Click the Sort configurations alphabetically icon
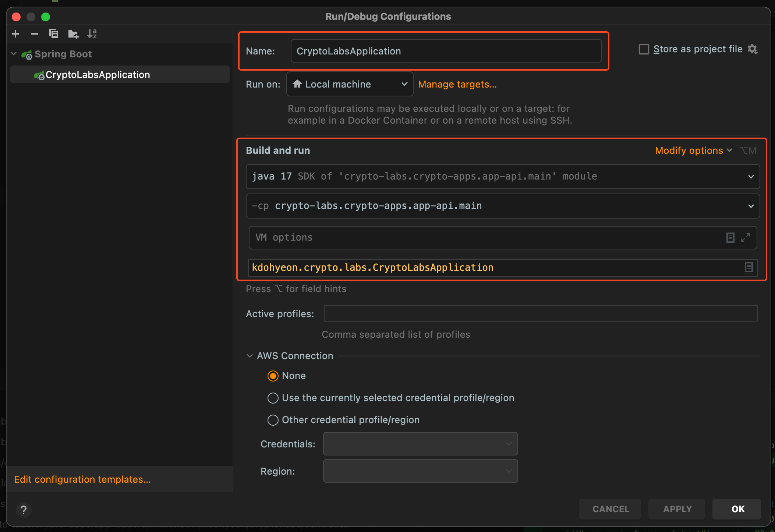The height and width of the screenshot is (532, 775). [92, 34]
